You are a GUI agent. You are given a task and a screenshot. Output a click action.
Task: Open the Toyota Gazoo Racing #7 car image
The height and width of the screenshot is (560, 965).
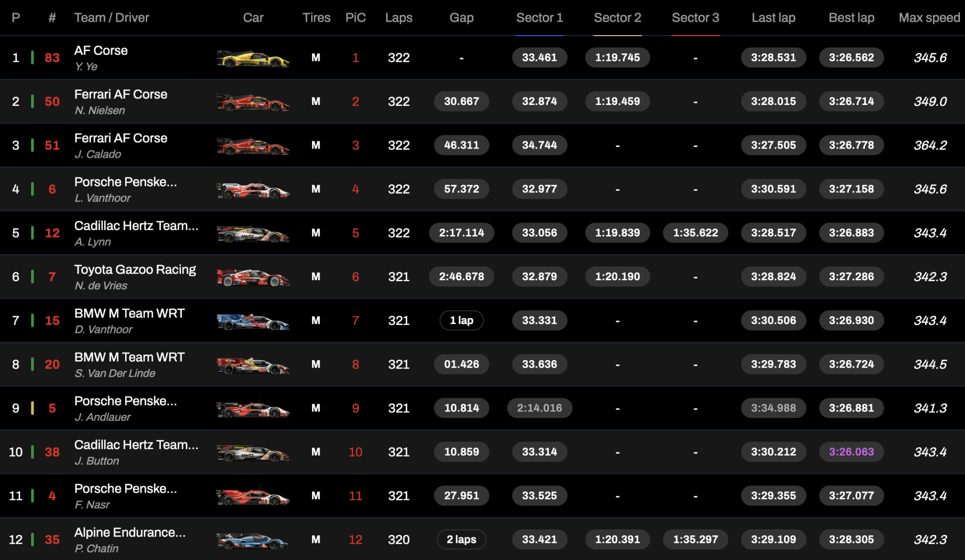coord(253,277)
